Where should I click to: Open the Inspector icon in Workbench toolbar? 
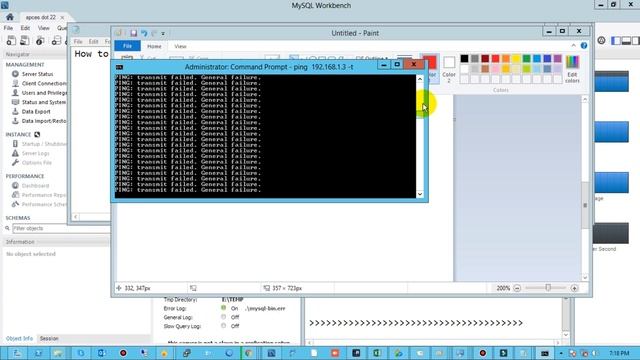pyautogui.click(x=40, y=40)
